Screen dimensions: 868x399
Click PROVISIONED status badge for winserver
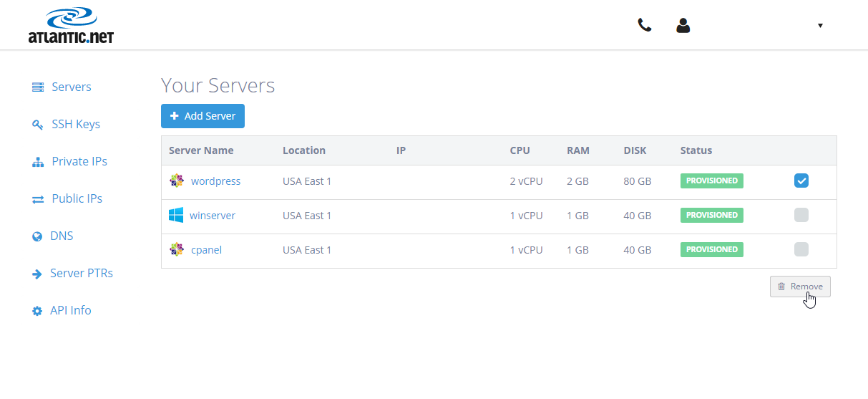point(712,215)
